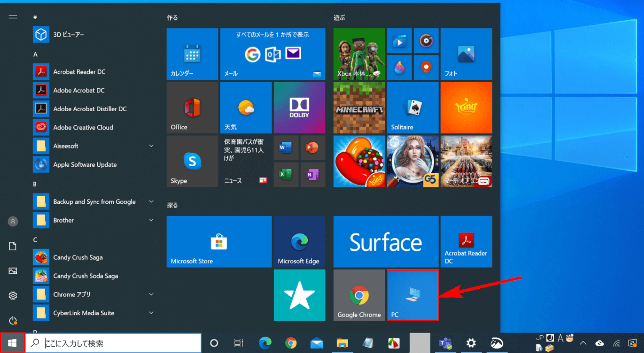Image resolution: width=644 pixels, height=353 pixels.
Task: Click the 遊ぶ group heading
Action: point(339,18)
